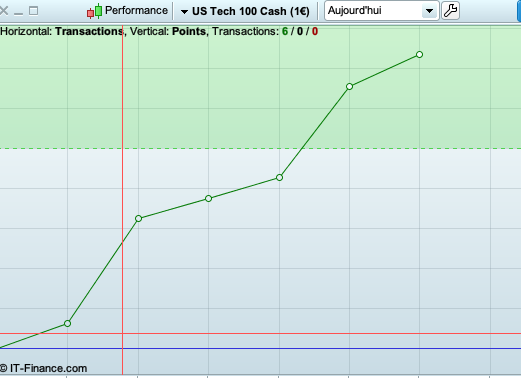This screenshot has height=378, width=521.
Task: Click the red losing count '0'
Action: tap(315, 31)
